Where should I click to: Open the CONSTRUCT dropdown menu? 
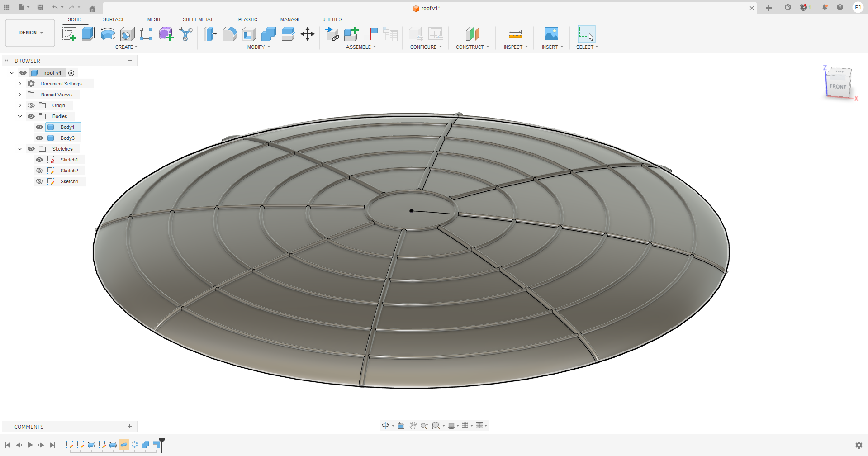(472, 47)
